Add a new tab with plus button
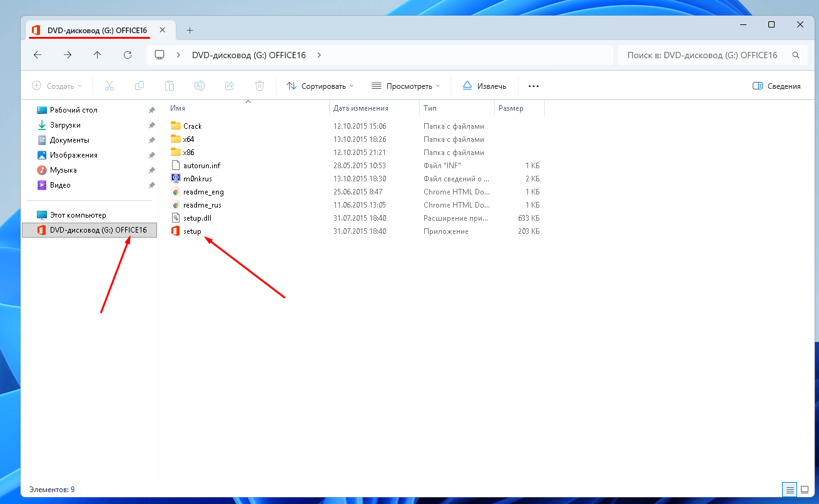 [190, 30]
